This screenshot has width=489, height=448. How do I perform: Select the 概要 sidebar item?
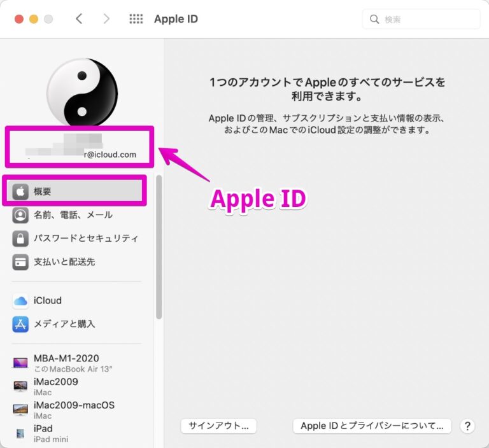tap(74, 192)
